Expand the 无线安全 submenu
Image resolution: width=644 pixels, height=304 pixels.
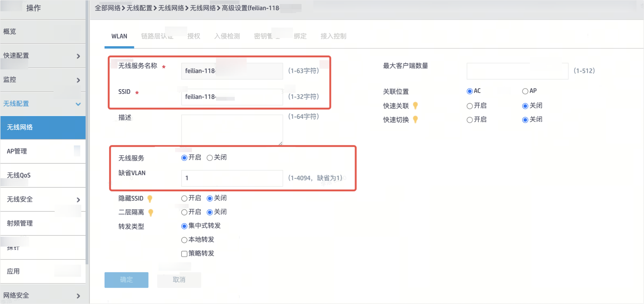point(43,199)
